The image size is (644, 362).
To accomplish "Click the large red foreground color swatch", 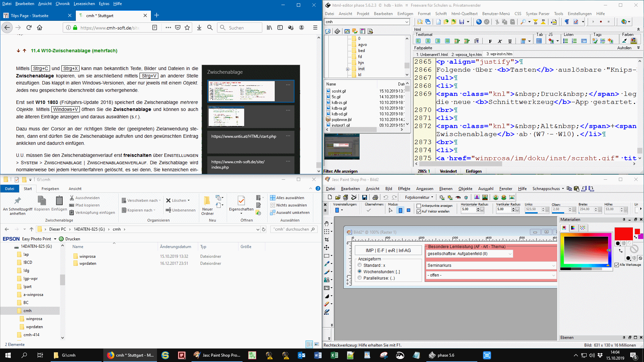I will pyautogui.click(x=623, y=234).
